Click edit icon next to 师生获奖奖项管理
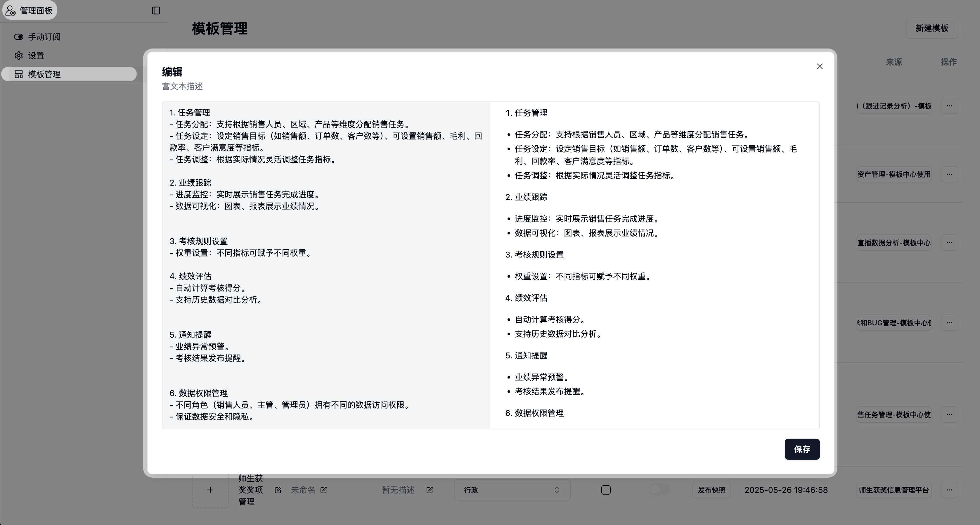This screenshot has height=525, width=980. (x=278, y=490)
